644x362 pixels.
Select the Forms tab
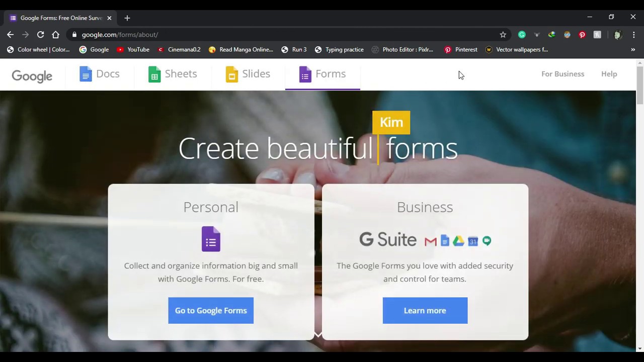tap(323, 74)
